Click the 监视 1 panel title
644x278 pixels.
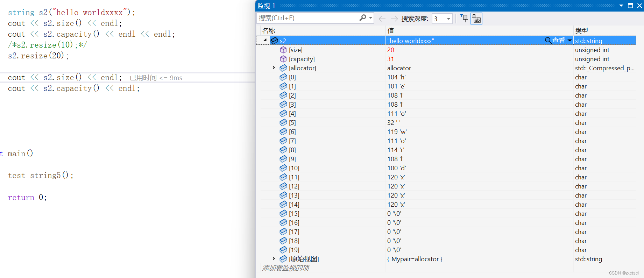pos(266,6)
